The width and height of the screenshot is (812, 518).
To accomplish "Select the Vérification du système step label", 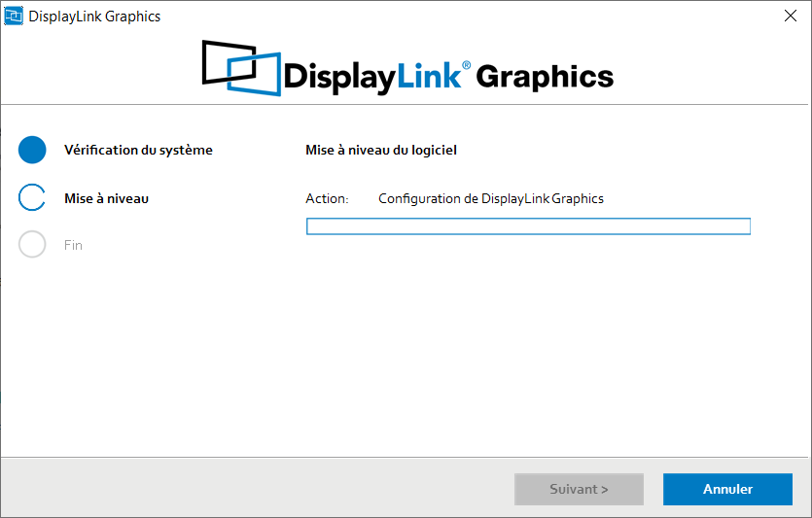I will click(138, 150).
